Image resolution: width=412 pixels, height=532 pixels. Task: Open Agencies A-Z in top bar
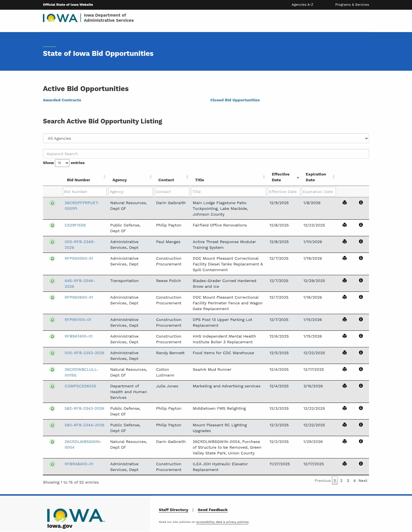point(302,5)
